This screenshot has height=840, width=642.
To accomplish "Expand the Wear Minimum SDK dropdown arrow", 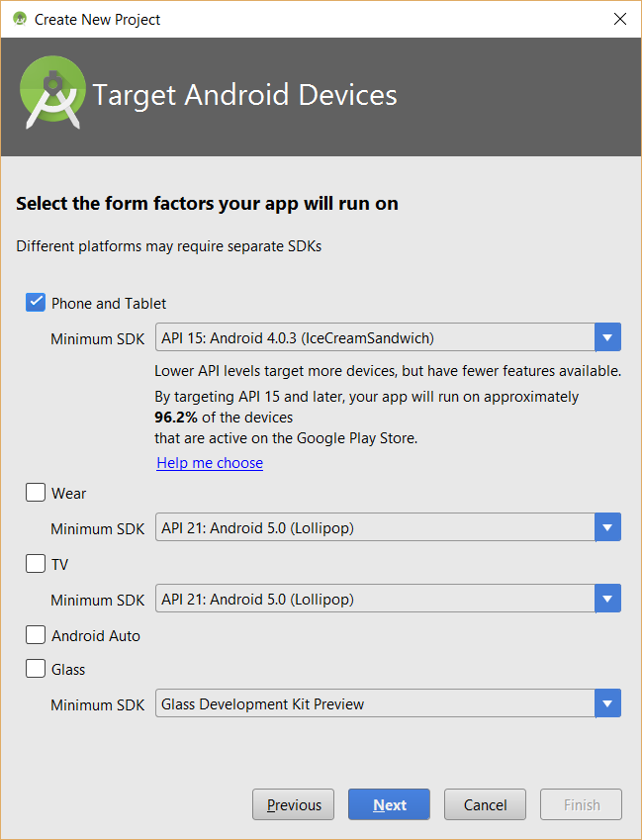I will [x=607, y=527].
